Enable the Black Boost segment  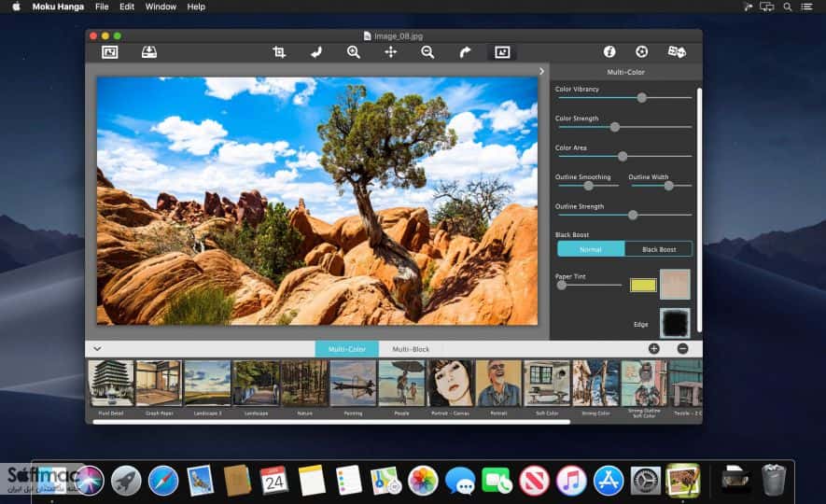pyautogui.click(x=659, y=249)
